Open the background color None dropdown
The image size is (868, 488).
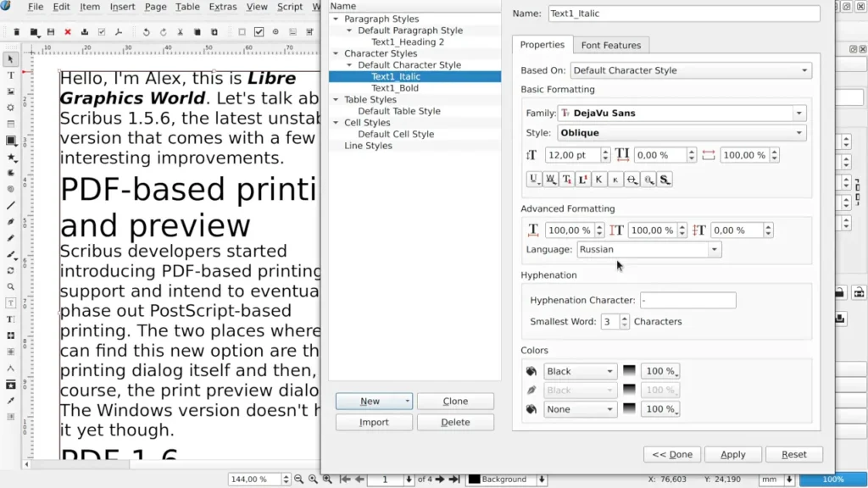click(x=580, y=409)
